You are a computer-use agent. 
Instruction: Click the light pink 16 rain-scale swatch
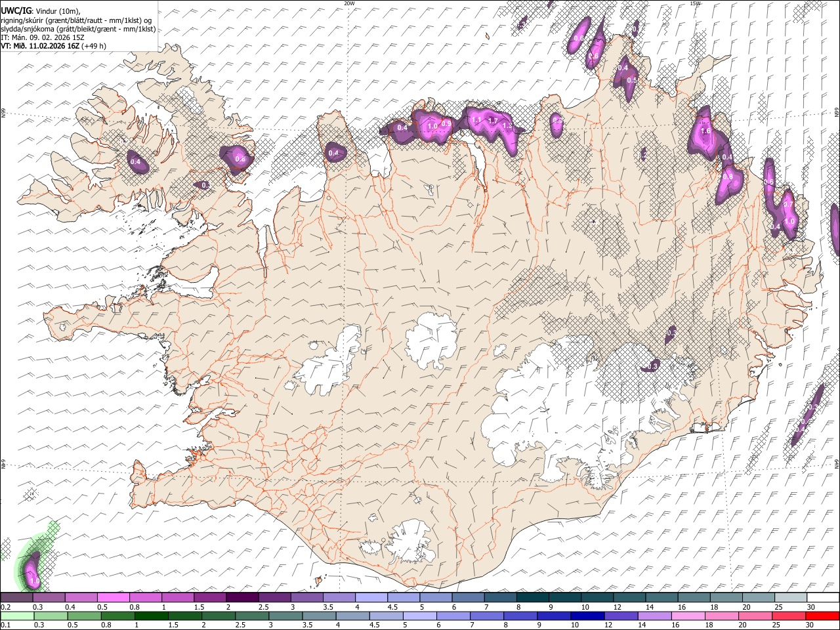tap(688, 616)
